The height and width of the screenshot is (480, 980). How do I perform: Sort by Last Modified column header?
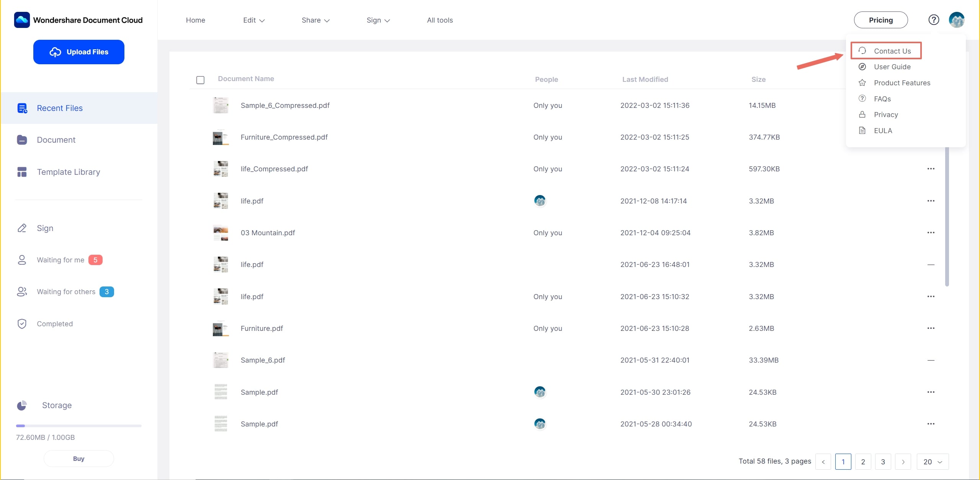[x=645, y=80]
